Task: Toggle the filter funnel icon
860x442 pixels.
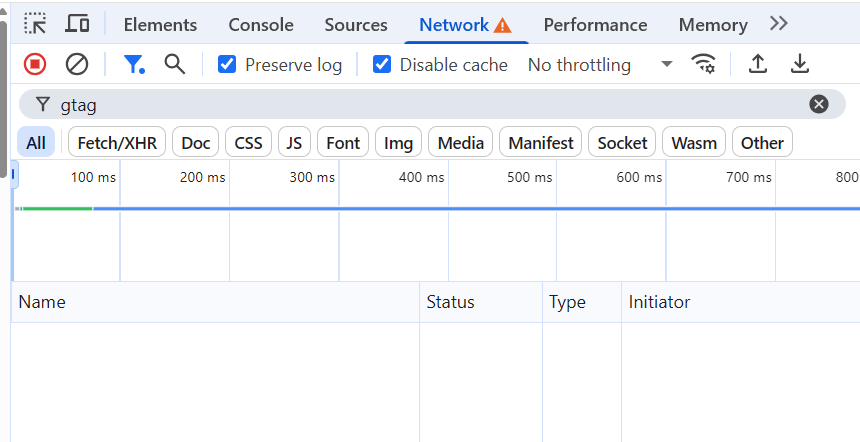Action: [133, 65]
